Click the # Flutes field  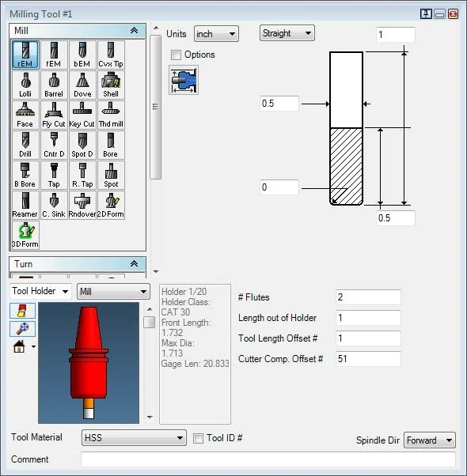pos(368,297)
